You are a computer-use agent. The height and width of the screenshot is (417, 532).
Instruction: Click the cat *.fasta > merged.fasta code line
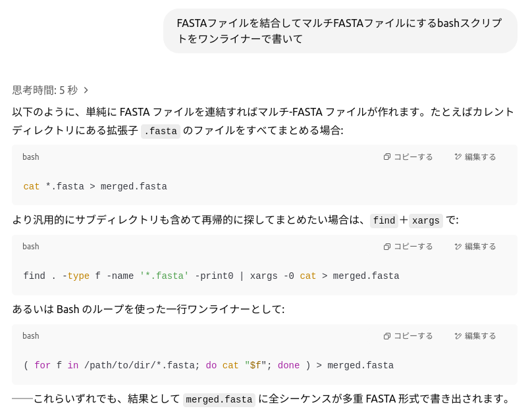[x=95, y=187]
